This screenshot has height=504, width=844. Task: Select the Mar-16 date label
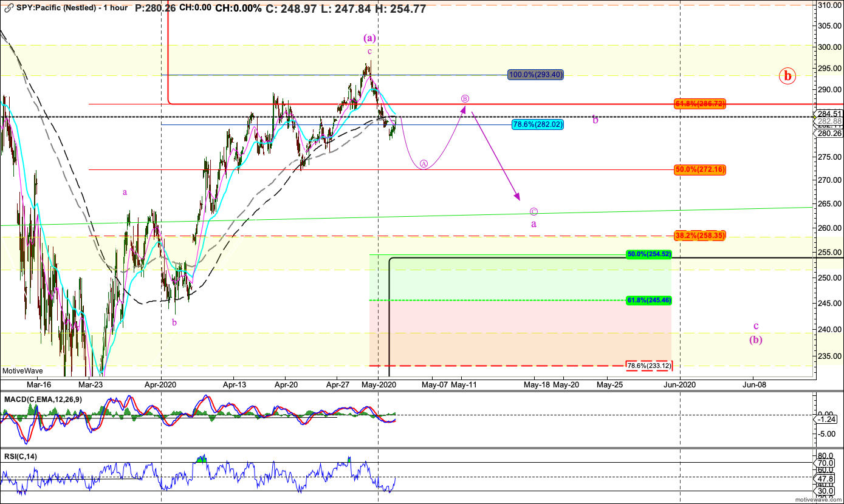coord(39,384)
